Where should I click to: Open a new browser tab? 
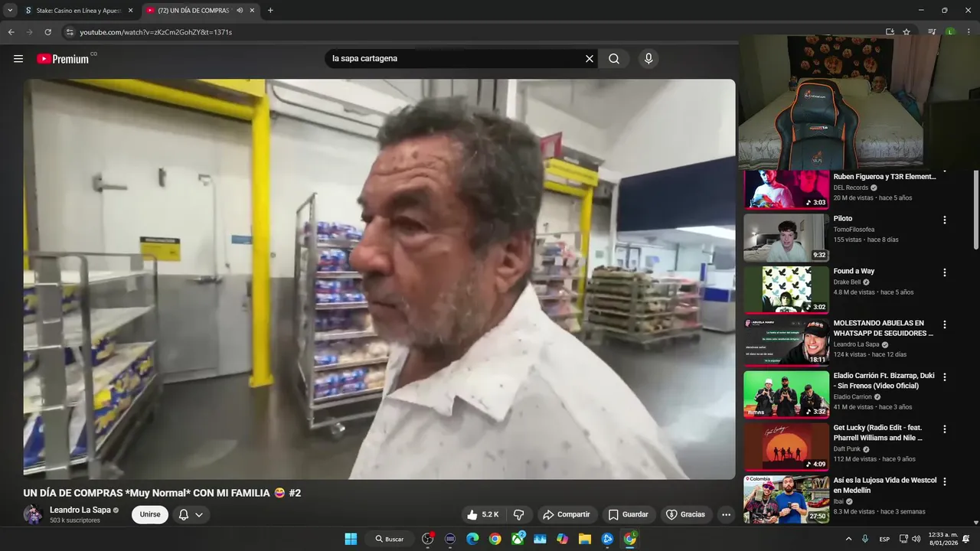pos(270,10)
